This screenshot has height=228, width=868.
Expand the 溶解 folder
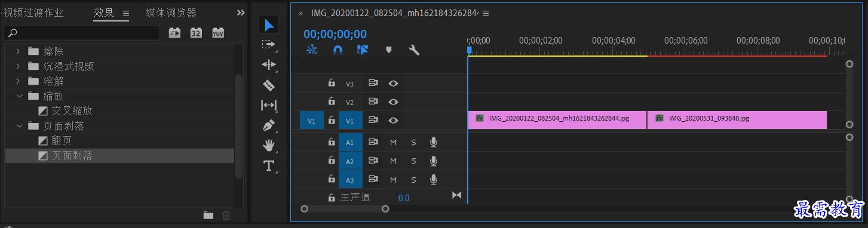click(x=19, y=81)
